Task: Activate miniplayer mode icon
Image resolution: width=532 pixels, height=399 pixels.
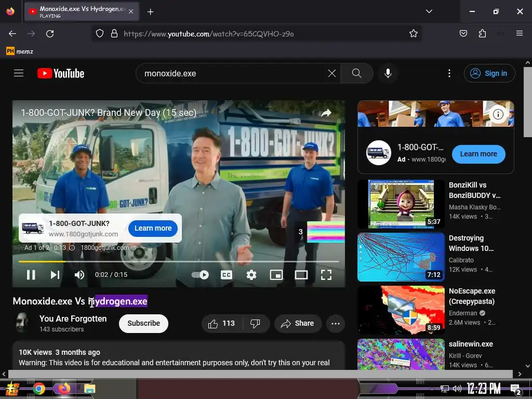Action: tap(276, 275)
